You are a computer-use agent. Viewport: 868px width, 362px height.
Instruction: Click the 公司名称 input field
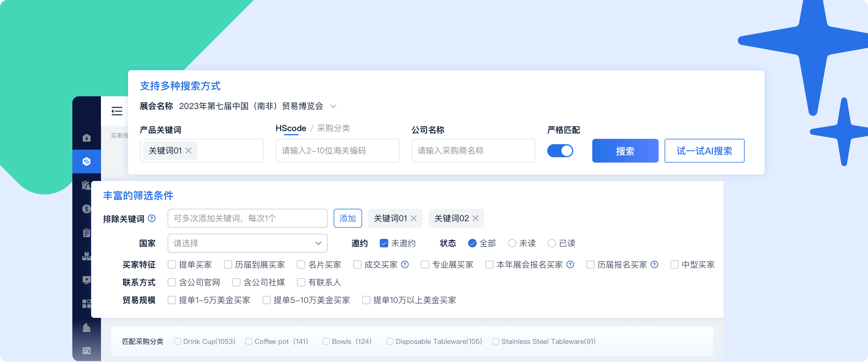473,151
